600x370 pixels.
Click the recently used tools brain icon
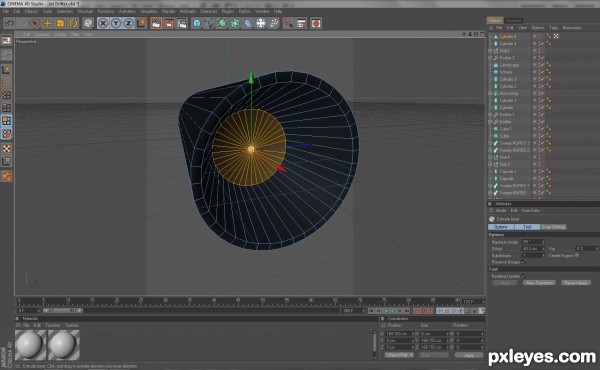tap(88, 23)
